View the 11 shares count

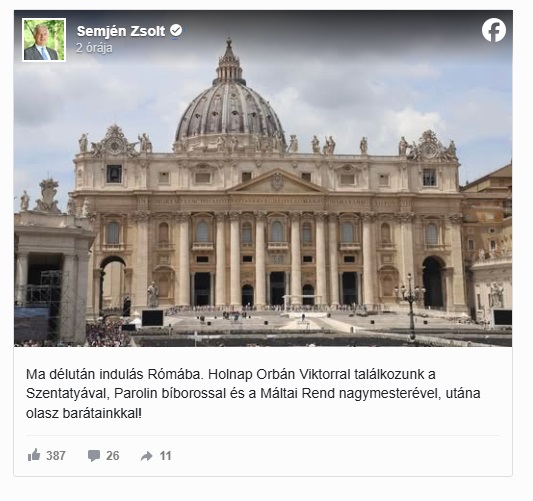click(x=165, y=455)
